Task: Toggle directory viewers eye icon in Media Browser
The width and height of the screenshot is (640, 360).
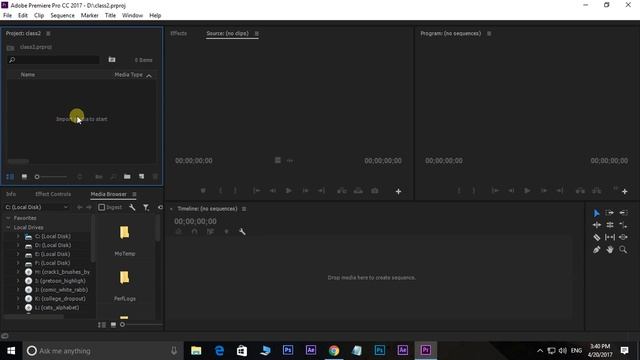Action: [160, 207]
